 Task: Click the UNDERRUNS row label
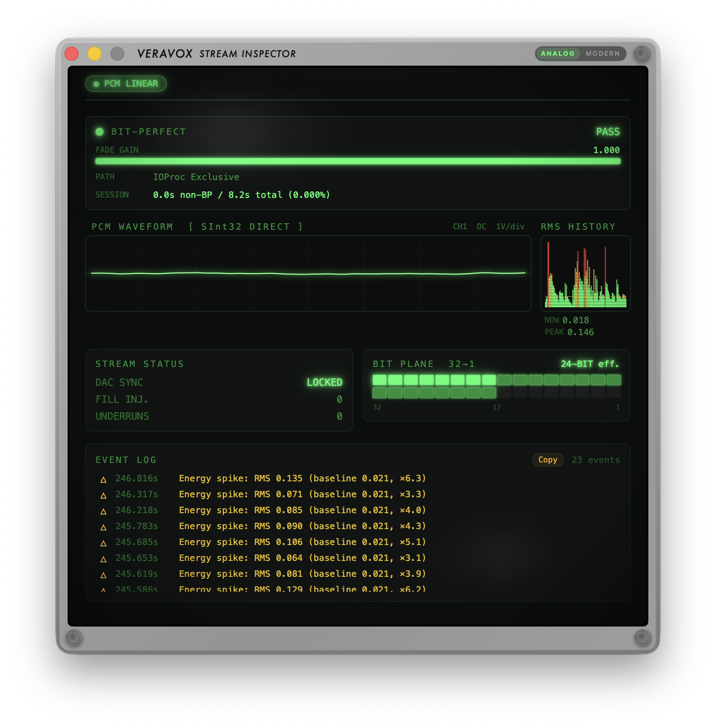[122, 416]
